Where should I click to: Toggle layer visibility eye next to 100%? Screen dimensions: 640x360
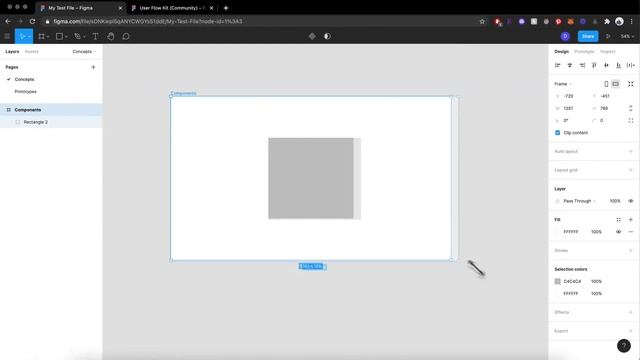631,201
